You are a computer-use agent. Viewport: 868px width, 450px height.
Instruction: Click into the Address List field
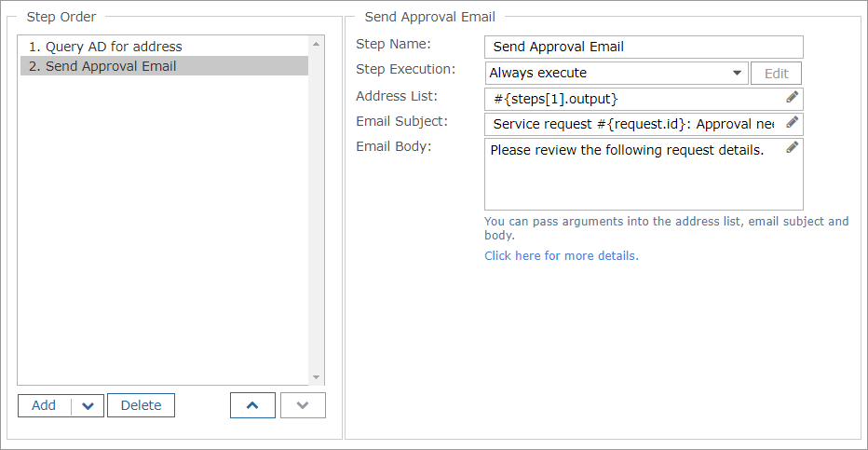(x=633, y=99)
